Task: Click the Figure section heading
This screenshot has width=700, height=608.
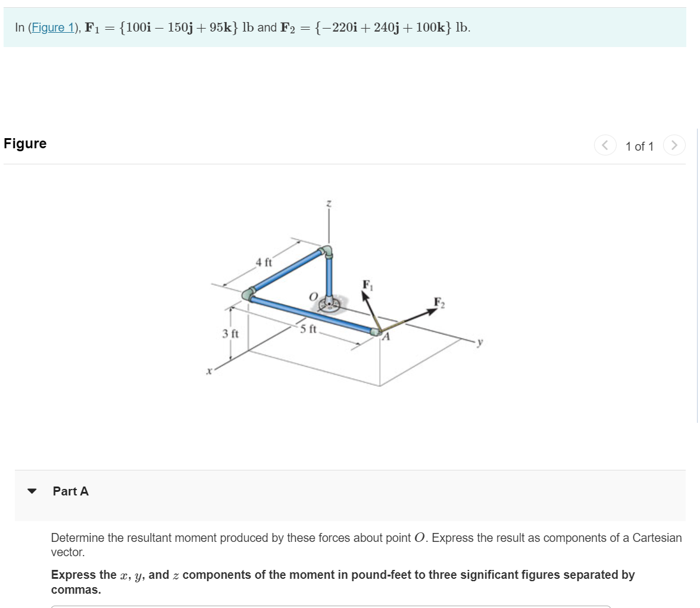Action: [25, 143]
